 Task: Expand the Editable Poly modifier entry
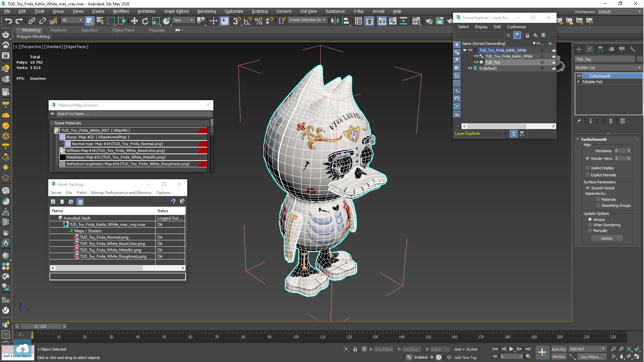(579, 82)
